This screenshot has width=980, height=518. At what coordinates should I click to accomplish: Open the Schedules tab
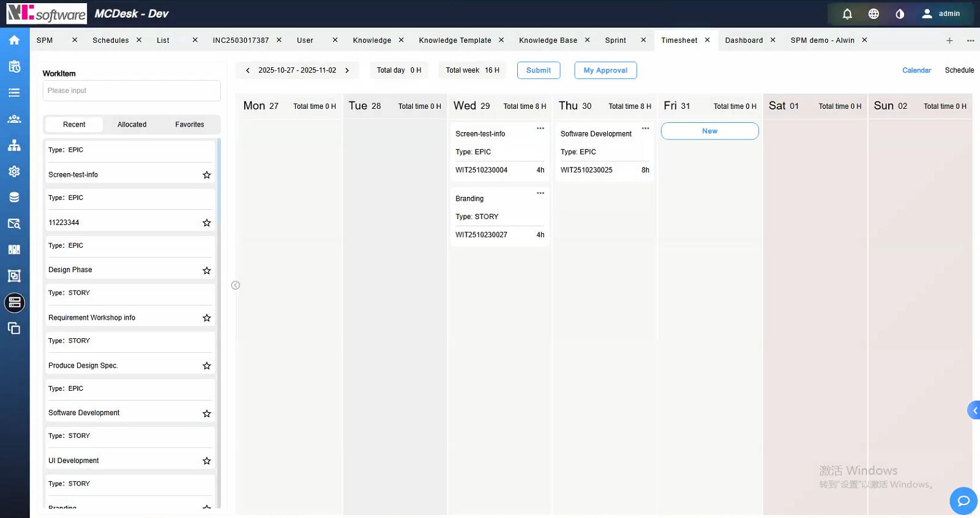click(x=111, y=40)
